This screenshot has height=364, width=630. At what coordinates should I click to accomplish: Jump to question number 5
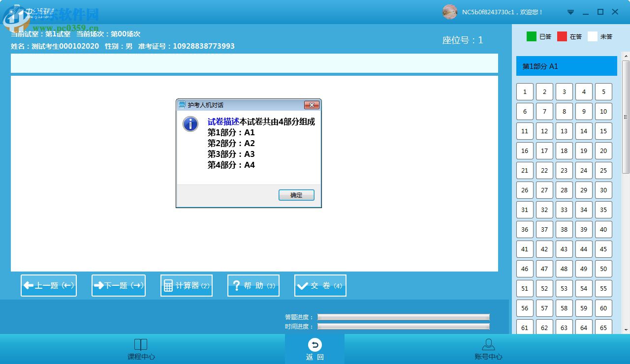click(x=603, y=92)
